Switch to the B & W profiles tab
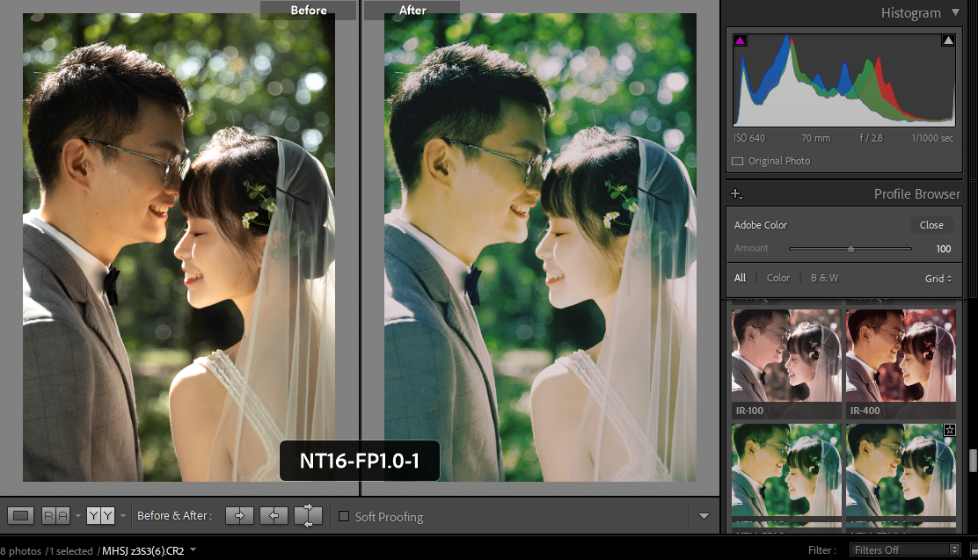Screen dimensions: 978x560 coord(824,278)
